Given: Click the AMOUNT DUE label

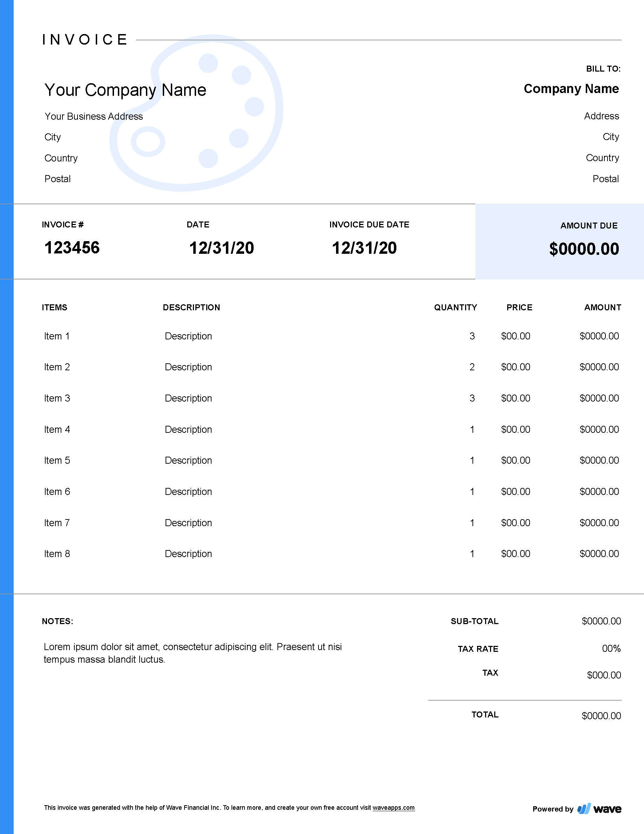Looking at the screenshot, I should click(x=589, y=226).
